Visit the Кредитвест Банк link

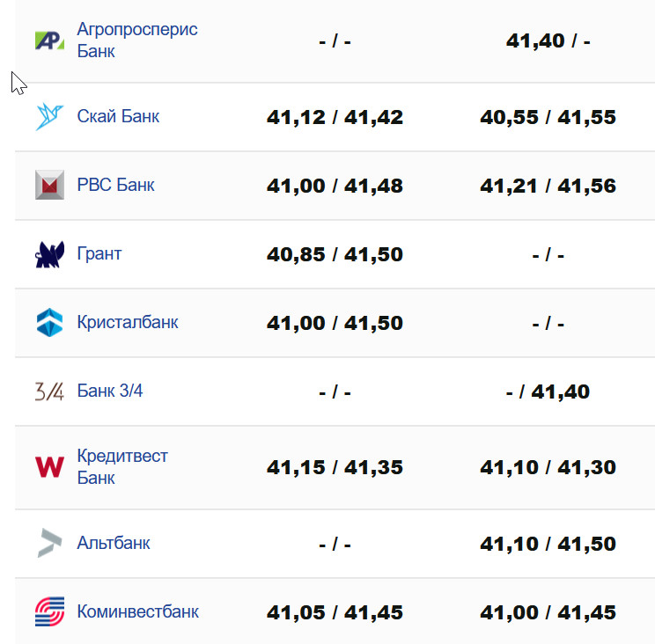click(x=122, y=467)
